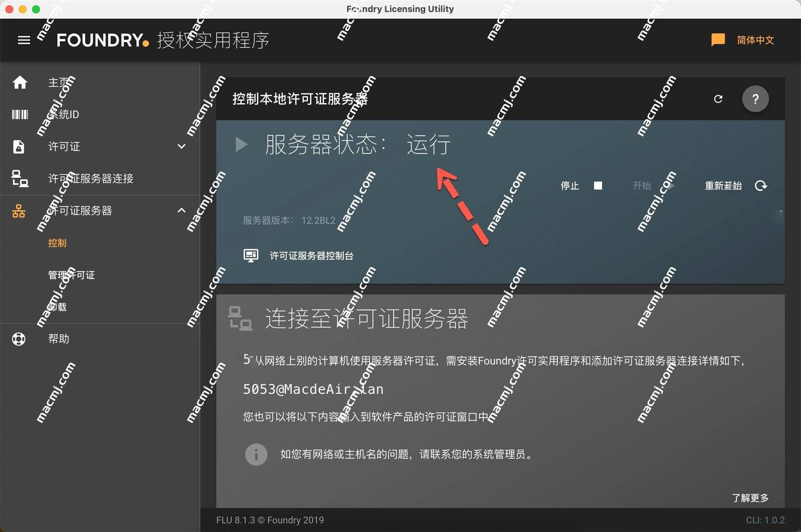Click the 重新开始 restart button label
This screenshot has height=532, width=801.
pos(723,186)
